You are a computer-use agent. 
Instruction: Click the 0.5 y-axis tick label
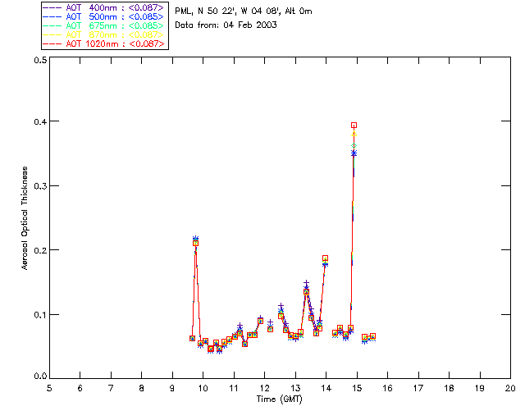pos(40,60)
